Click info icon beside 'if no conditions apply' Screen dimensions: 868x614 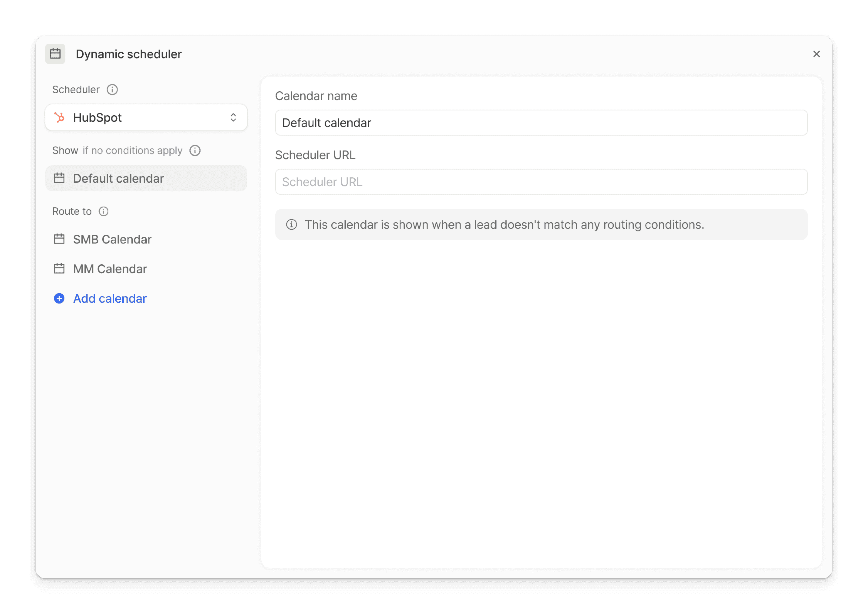click(x=195, y=150)
